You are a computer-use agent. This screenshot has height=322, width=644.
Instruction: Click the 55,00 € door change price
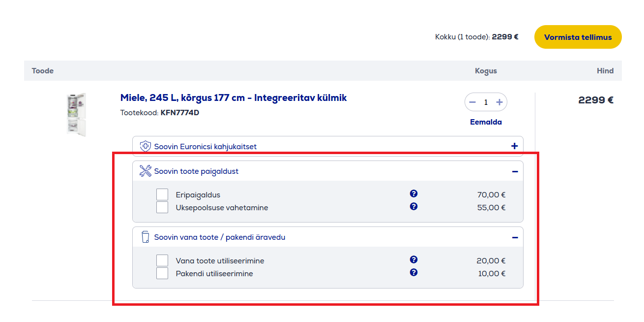click(x=492, y=208)
